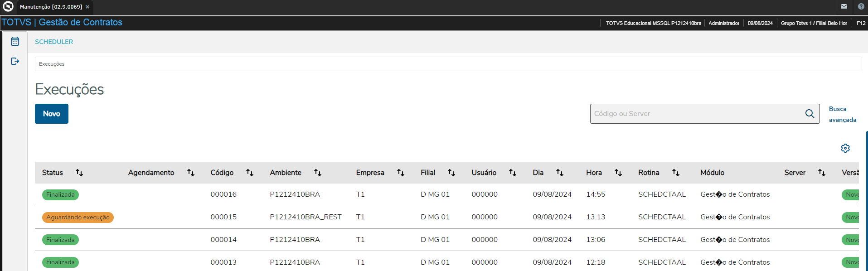Click the logout sidebar icon

click(x=15, y=61)
